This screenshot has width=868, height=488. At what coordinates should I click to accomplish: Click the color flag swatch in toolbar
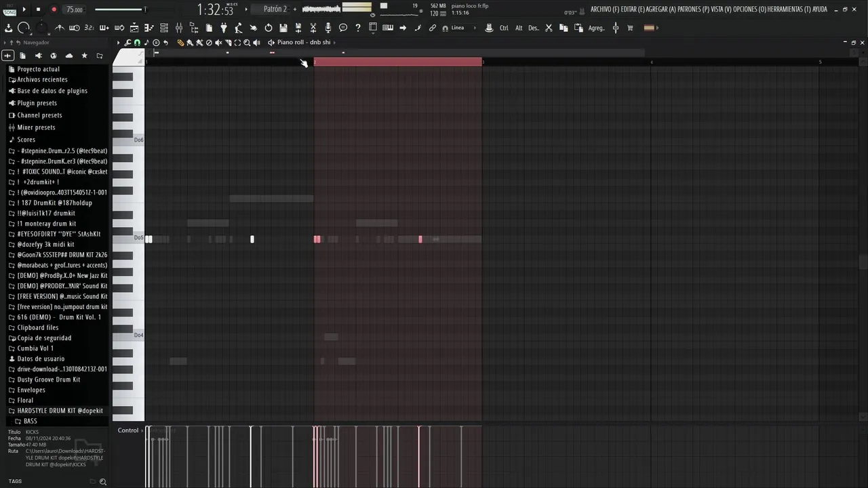pyautogui.click(x=649, y=28)
